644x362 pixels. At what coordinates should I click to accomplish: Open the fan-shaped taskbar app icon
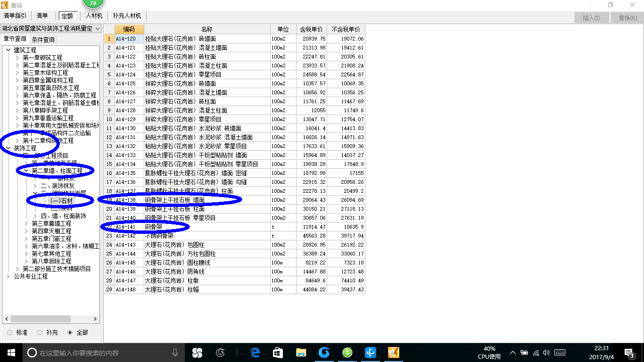pyautogui.click(x=197, y=353)
